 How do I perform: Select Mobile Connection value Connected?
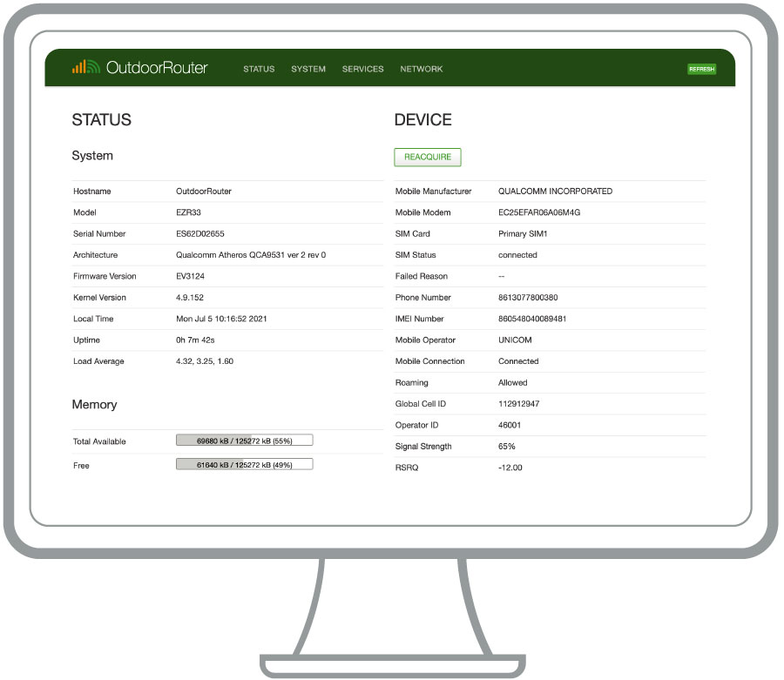pos(518,361)
